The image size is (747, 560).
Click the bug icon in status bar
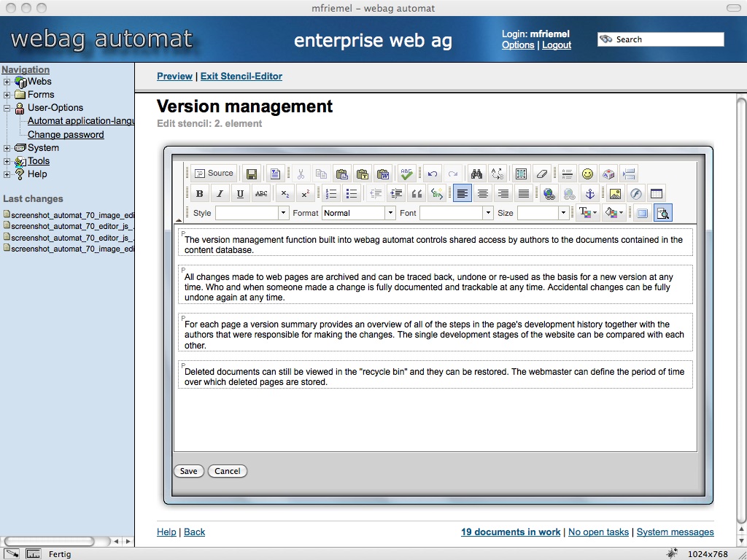click(672, 553)
